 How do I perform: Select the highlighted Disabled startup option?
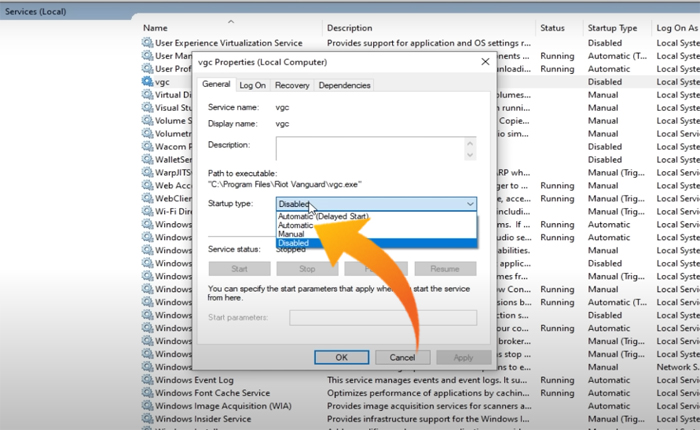pyautogui.click(x=295, y=243)
